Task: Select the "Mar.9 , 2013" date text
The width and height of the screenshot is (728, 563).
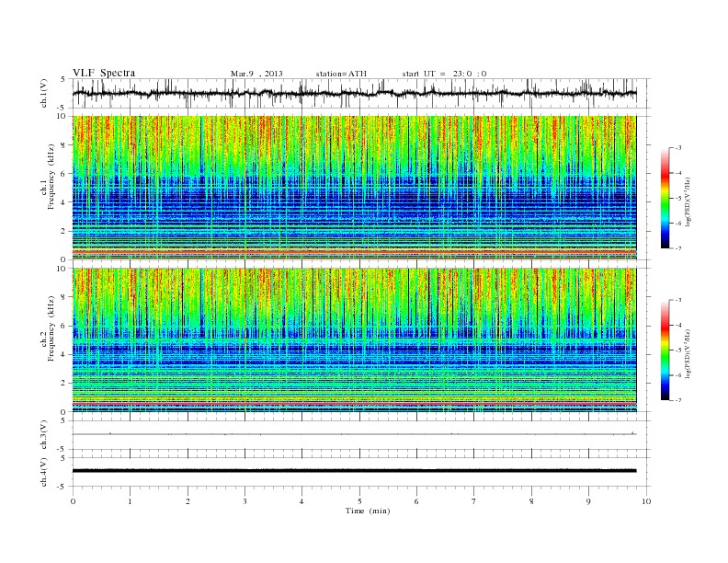Action: [x=256, y=74]
